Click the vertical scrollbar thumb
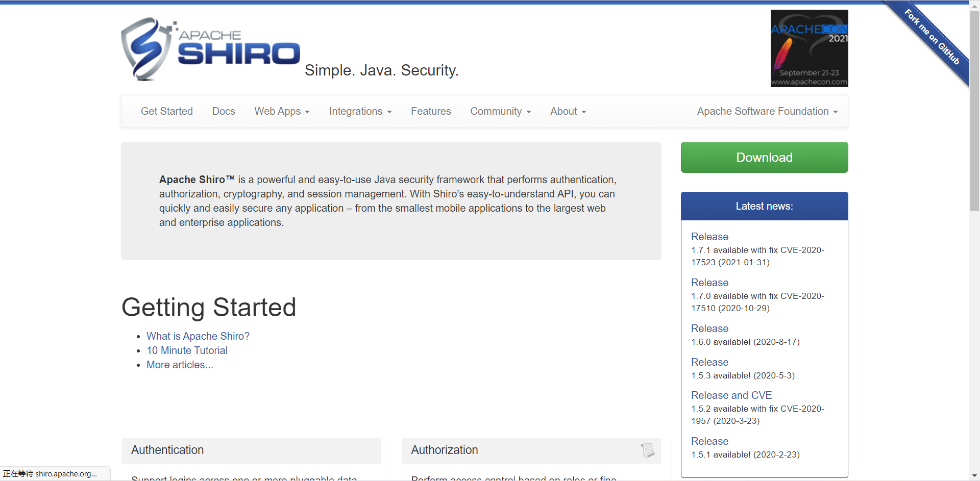 coord(974,111)
